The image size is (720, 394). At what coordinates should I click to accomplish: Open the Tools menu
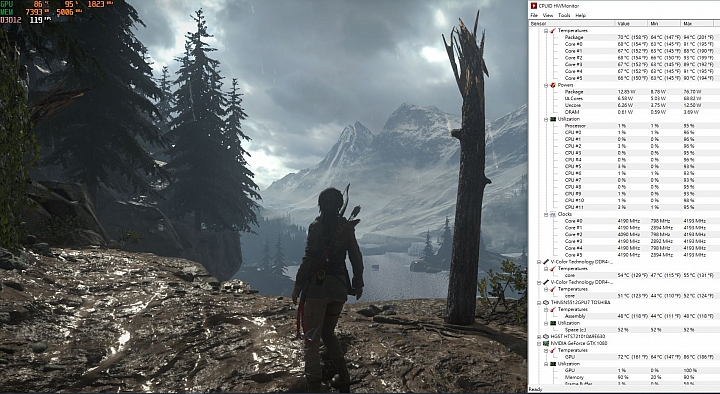point(564,15)
